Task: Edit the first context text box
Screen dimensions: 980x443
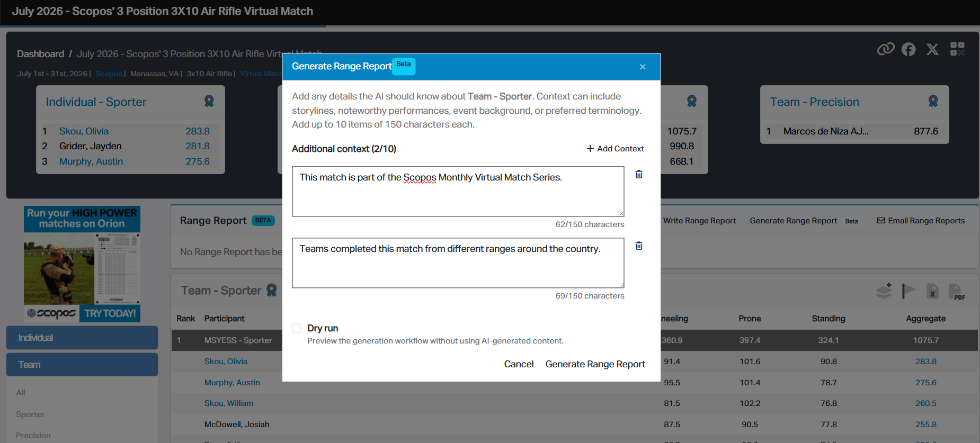Action: point(458,192)
